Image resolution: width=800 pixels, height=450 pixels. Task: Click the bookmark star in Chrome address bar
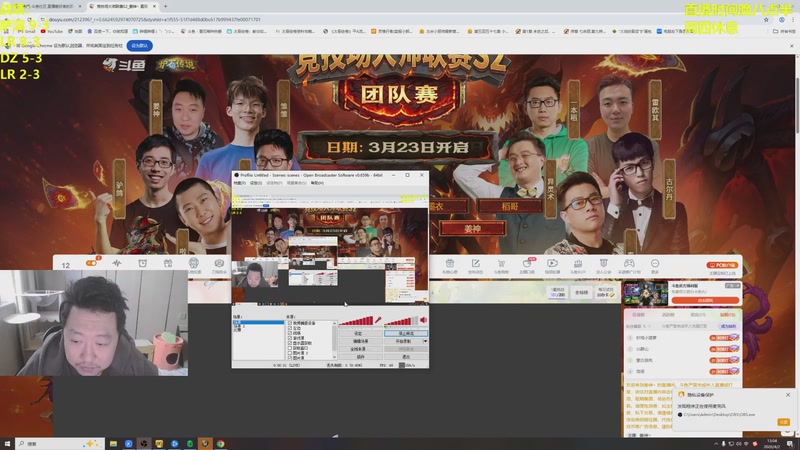766,20
